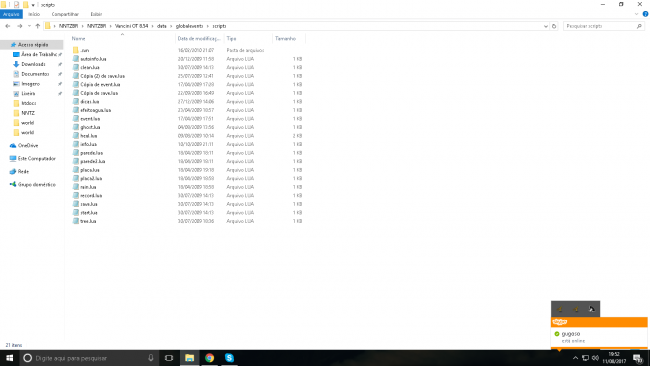The height and width of the screenshot is (366, 650).
Task: Select Rede in navigation pane
Action: 23,172
